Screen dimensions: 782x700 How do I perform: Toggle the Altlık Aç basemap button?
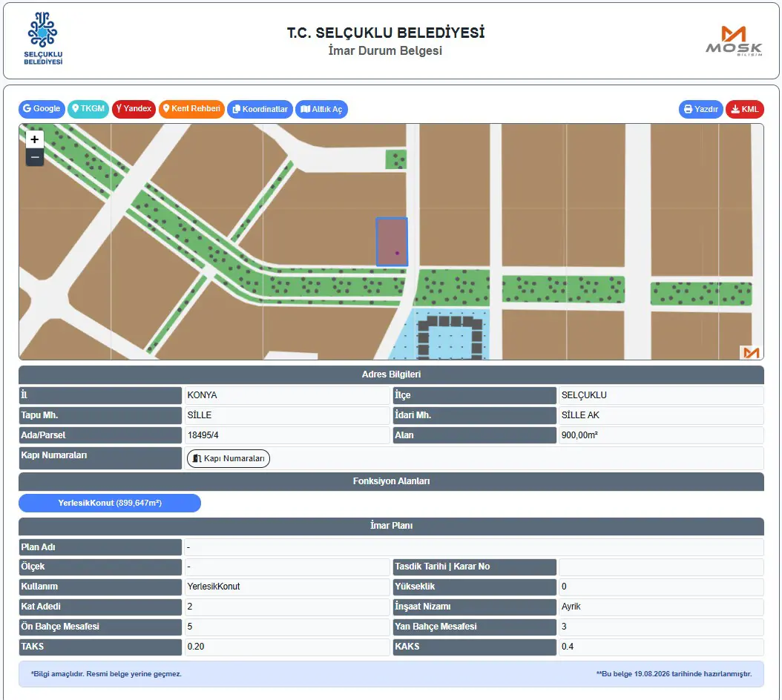point(322,109)
